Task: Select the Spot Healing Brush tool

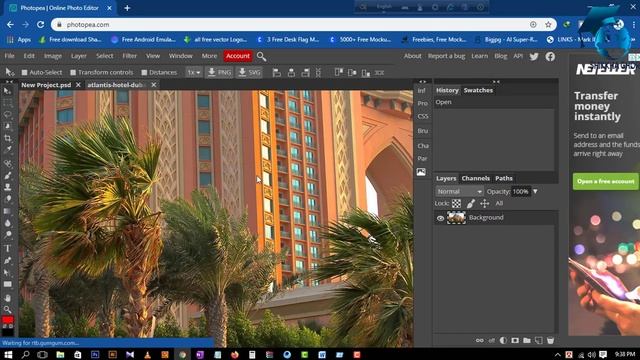Action: 7,163
